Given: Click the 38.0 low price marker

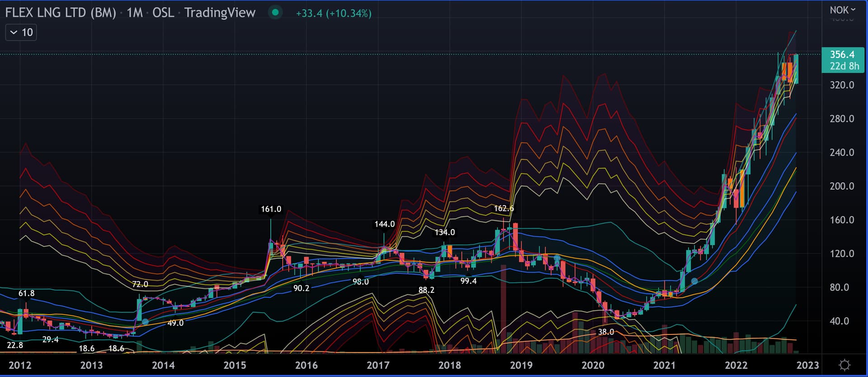Looking at the screenshot, I should click(606, 332).
